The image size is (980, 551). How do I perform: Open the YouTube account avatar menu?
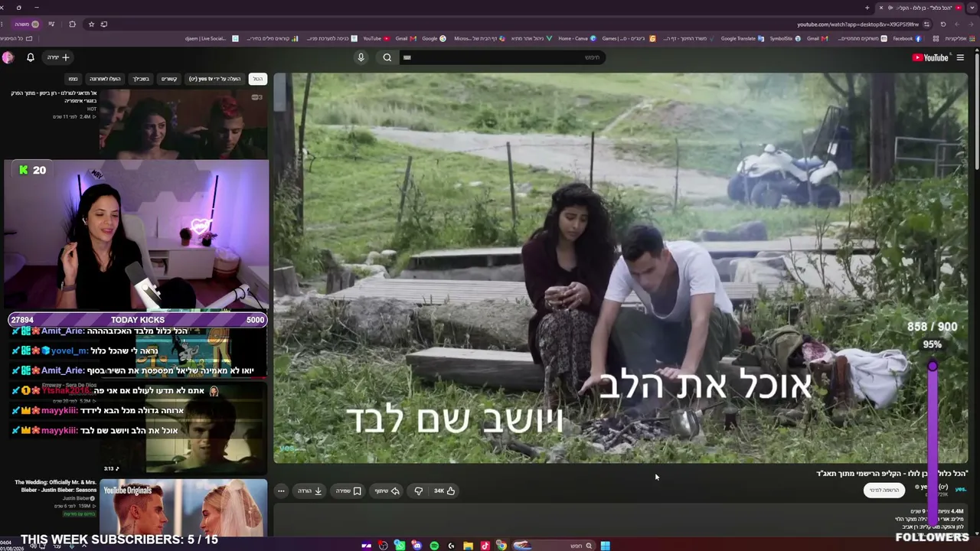coord(8,57)
